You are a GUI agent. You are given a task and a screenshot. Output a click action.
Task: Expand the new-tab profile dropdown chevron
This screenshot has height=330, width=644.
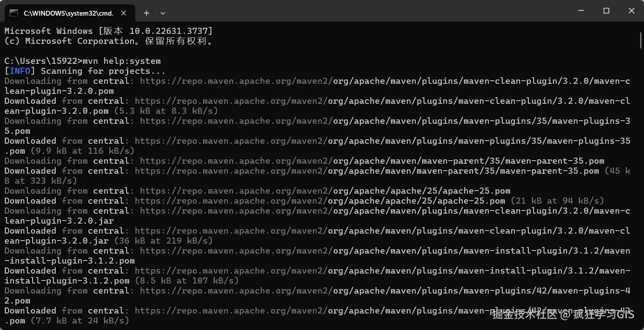click(x=163, y=13)
